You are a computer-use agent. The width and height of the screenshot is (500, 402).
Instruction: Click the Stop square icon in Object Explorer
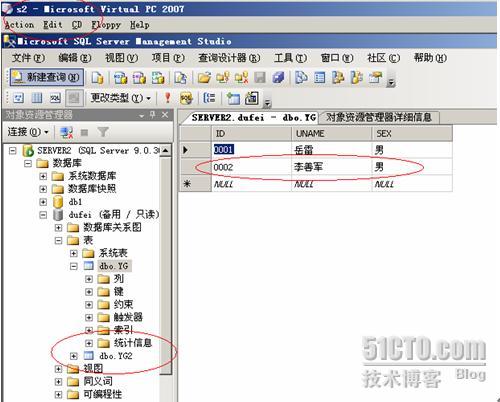tap(84, 133)
